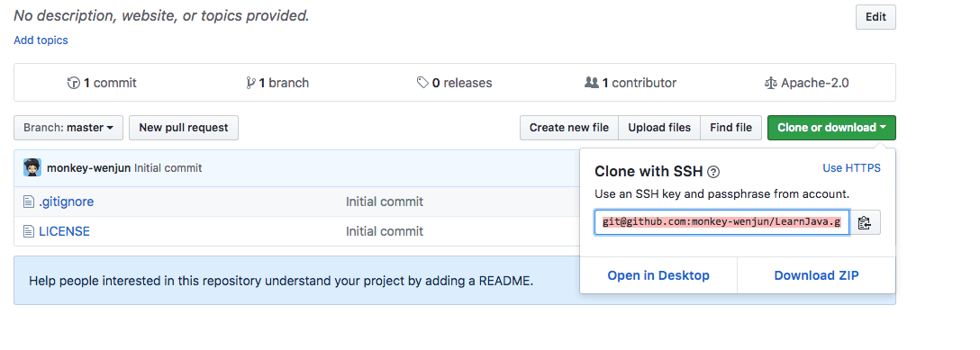Click the file icon next to .gitignore
This screenshot has height=350, width=980.
coord(28,202)
